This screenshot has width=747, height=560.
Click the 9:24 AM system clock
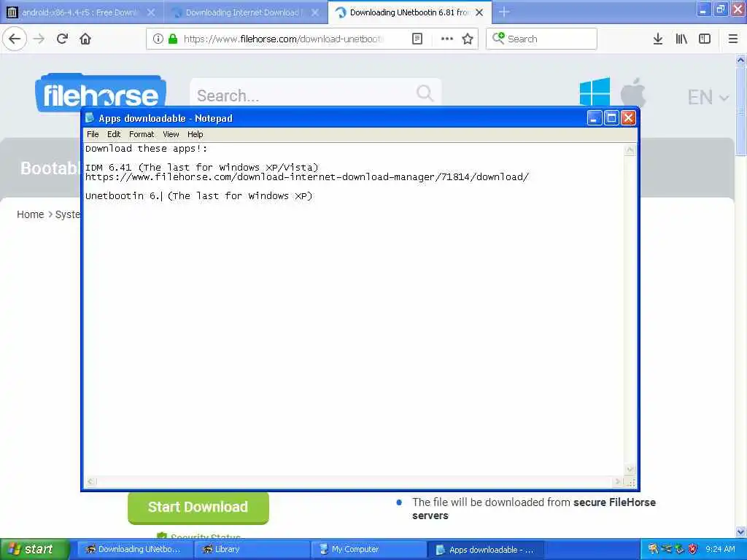tap(720, 549)
